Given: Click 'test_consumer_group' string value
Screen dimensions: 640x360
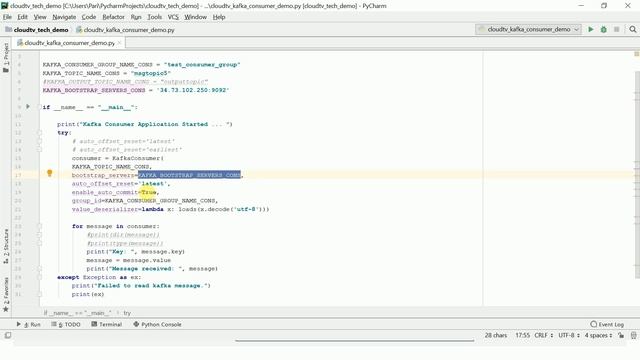Looking at the screenshot, I should point(202,64).
